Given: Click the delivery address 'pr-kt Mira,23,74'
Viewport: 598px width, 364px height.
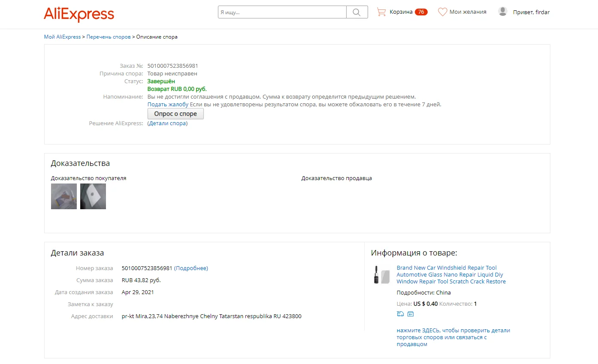Looking at the screenshot, I should click(x=211, y=316).
